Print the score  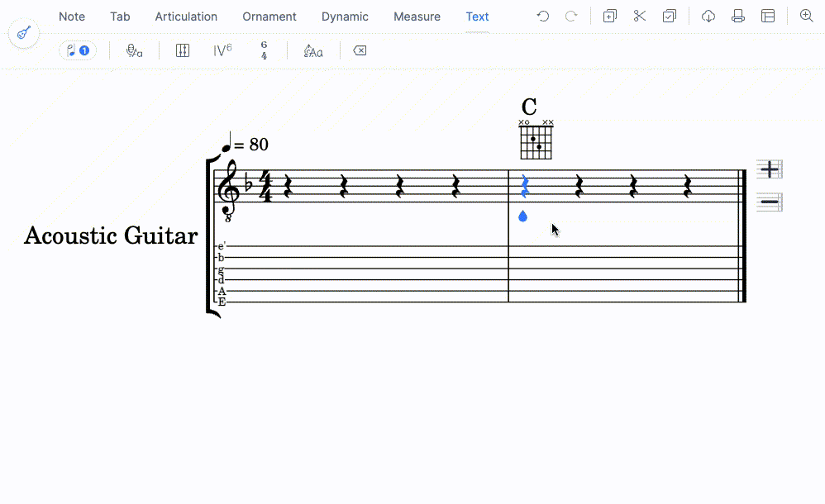(737, 16)
